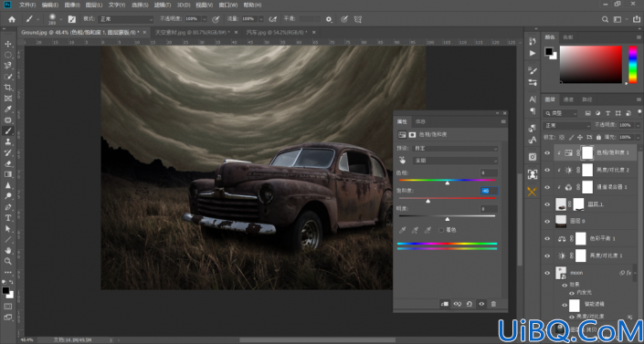Viewport: 644px width, 344px height.
Task: Click the Home button in options bar
Action: tap(12, 19)
